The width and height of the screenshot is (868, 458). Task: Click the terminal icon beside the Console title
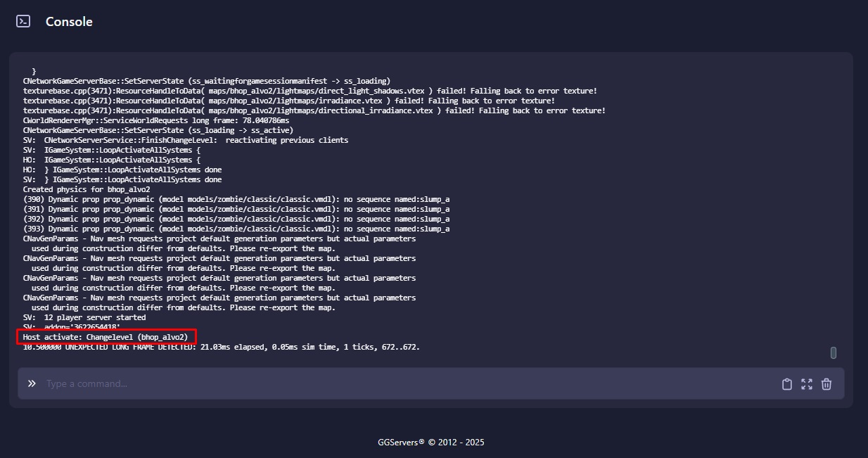click(23, 22)
